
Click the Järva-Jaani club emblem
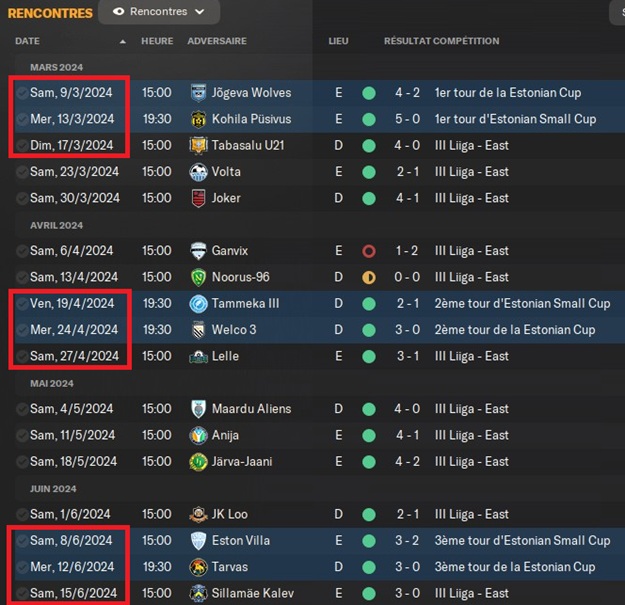(x=198, y=462)
